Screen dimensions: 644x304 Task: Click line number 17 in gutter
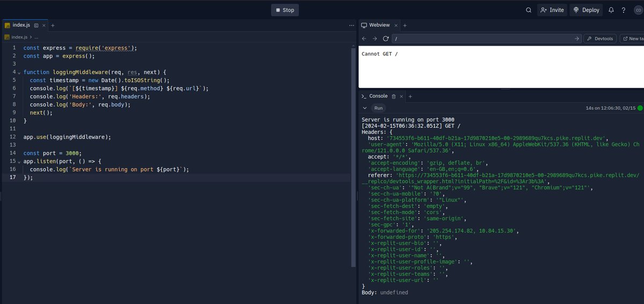click(12, 177)
